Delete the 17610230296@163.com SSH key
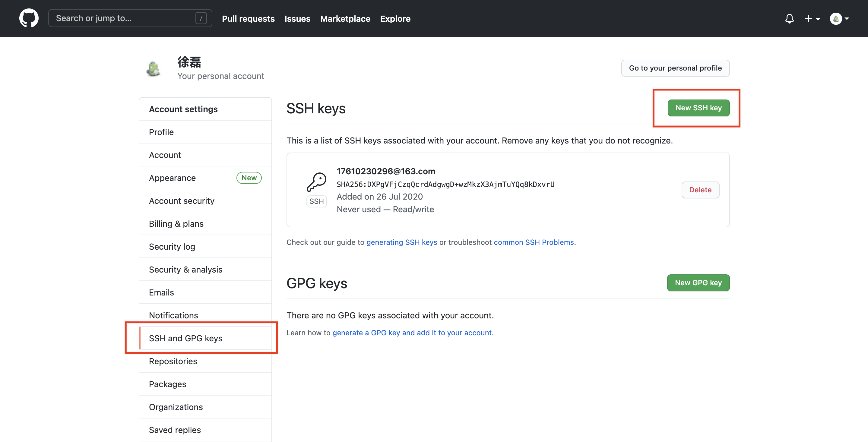Viewport: 868px width, 442px height. point(700,190)
